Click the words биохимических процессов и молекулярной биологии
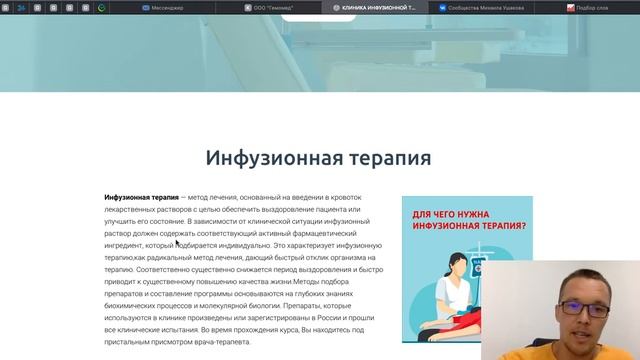The image size is (640, 360). tap(192, 306)
